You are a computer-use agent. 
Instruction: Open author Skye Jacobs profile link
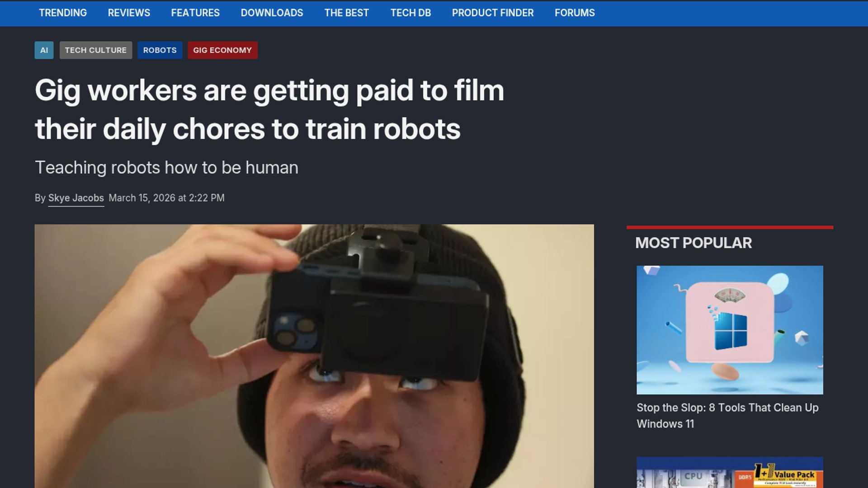coord(76,198)
